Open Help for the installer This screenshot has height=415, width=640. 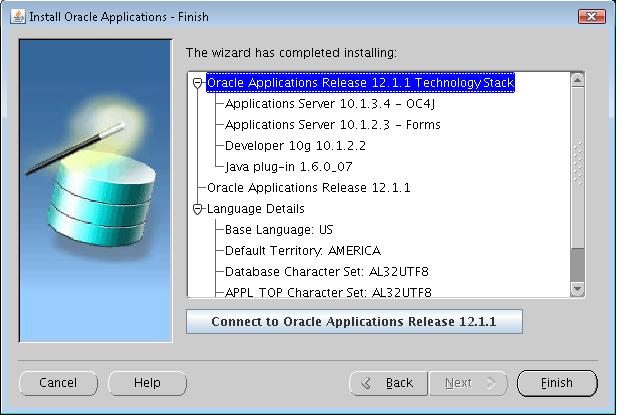click(147, 383)
